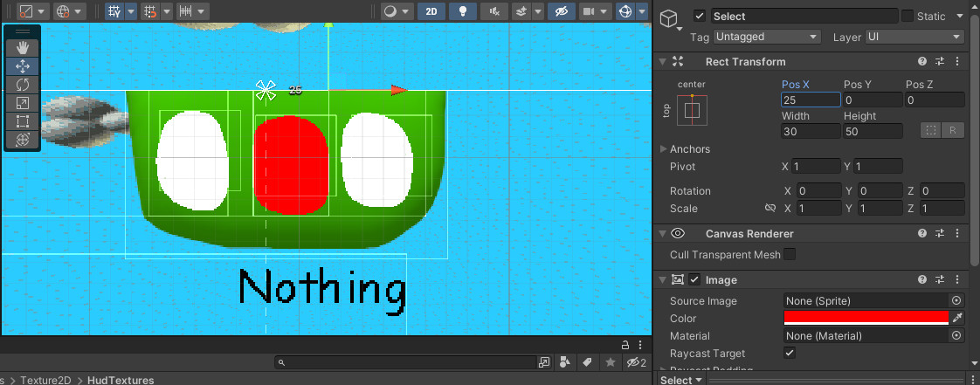Enable Cull Transparent Mesh checkbox
This screenshot has height=385, width=980.
coord(790,254)
